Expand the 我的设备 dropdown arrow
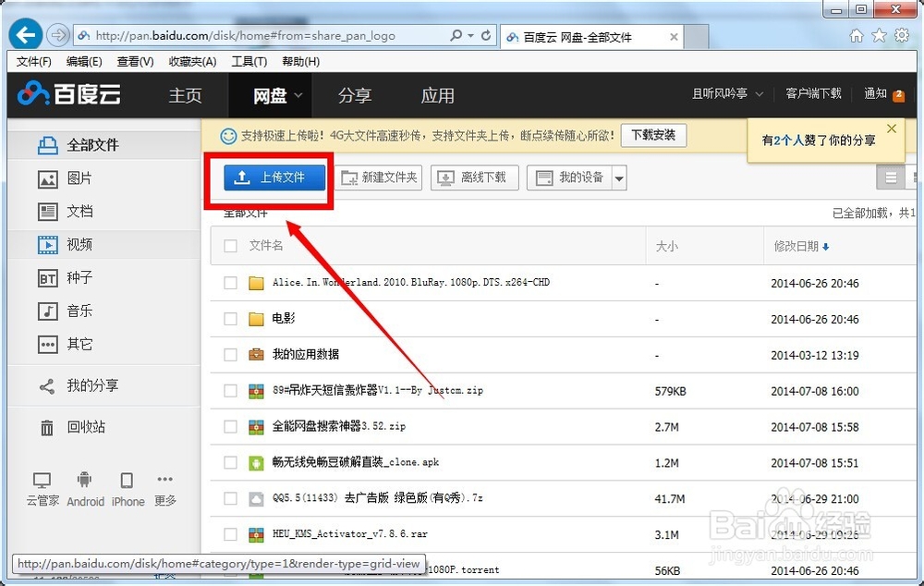 (x=620, y=177)
